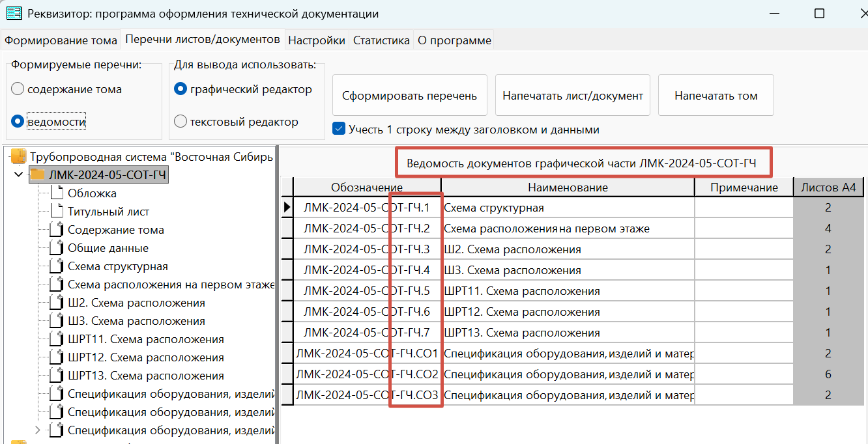Click the ШРТ13. Схема расположения table cell

tap(568, 333)
